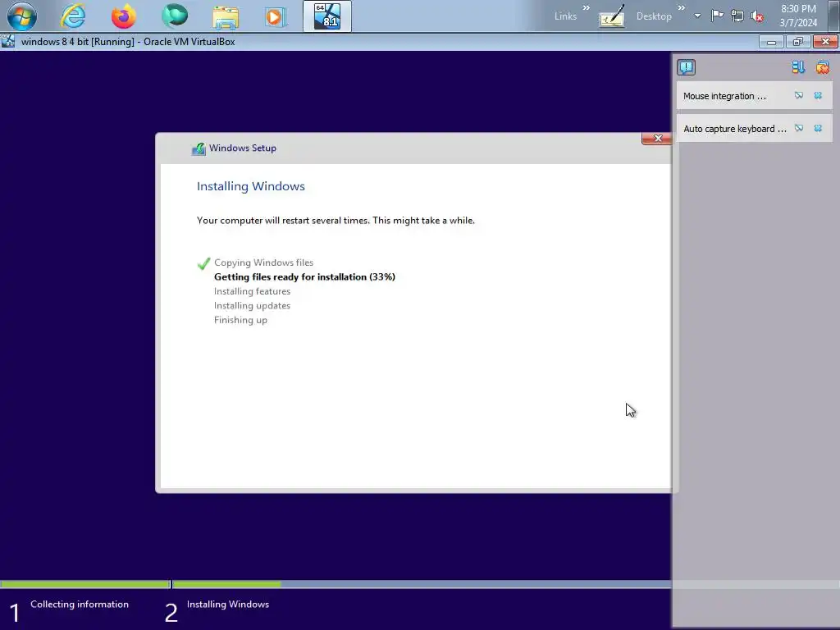
Task: Click the Installing features step
Action: click(252, 291)
